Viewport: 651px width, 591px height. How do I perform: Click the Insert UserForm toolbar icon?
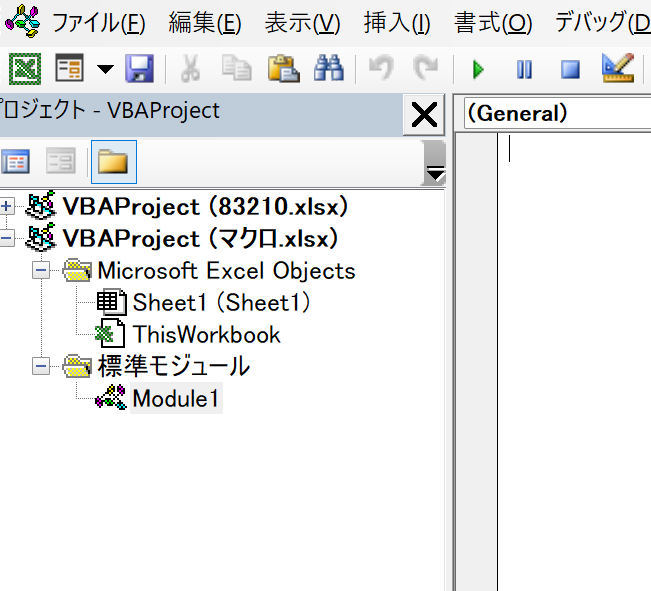coord(69,68)
